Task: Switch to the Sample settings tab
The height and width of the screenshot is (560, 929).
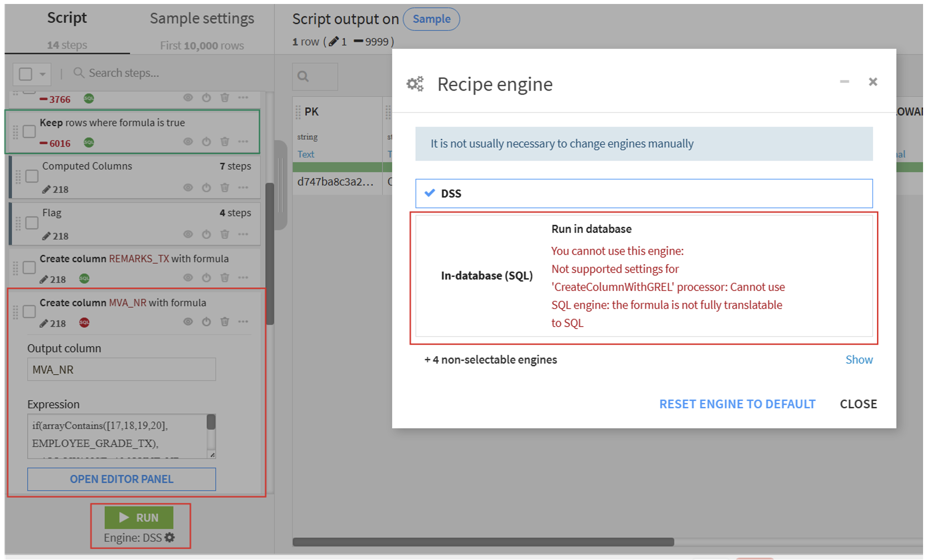Action: [x=201, y=18]
